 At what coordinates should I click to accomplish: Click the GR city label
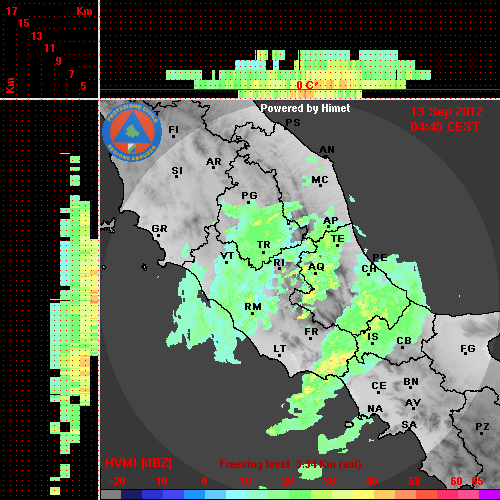(x=159, y=229)
